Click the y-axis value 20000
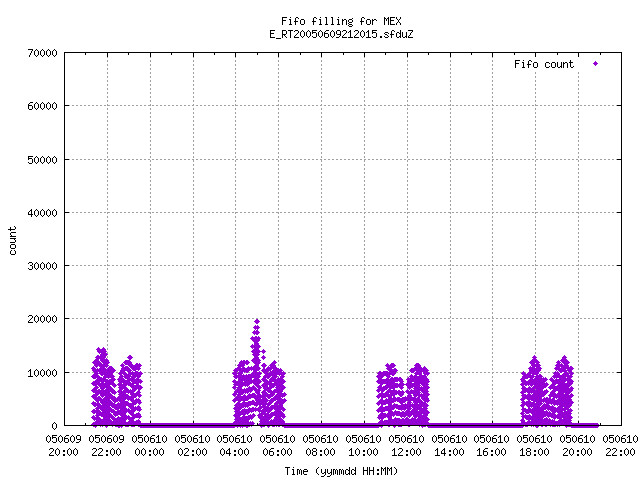 [42, 319]
